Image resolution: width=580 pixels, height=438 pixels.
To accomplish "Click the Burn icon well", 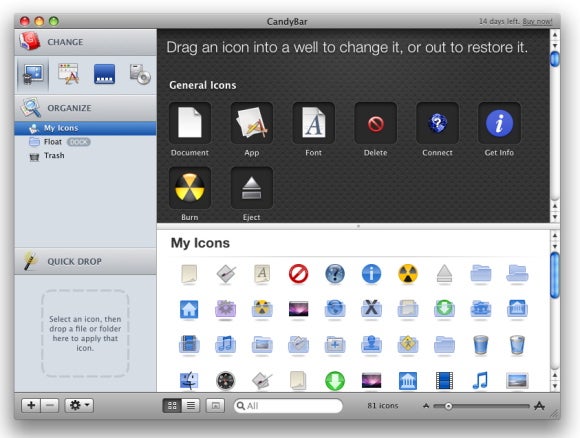I will click(190, 188).
